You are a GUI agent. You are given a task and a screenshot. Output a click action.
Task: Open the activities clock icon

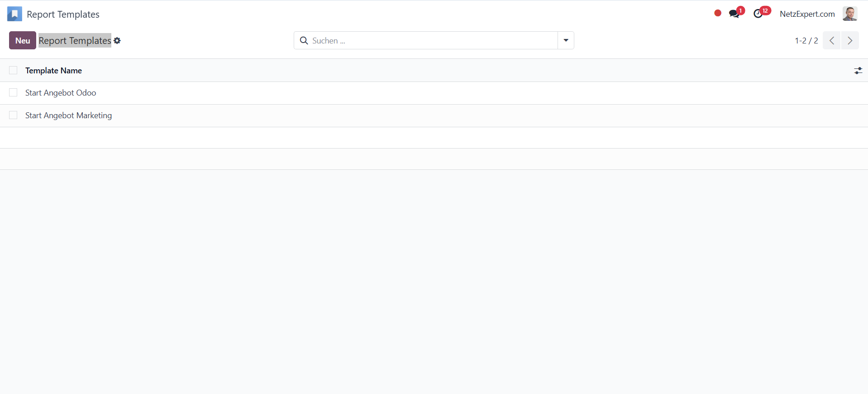click(x=758, y=14)
